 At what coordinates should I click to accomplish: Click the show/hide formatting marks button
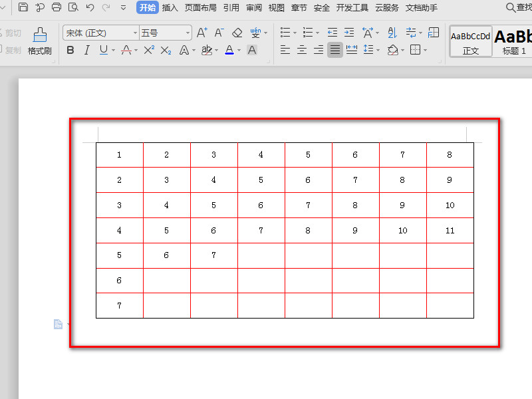coord(411,33)
